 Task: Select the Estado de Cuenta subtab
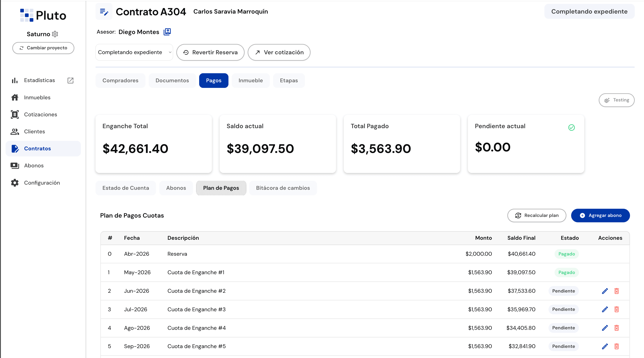126,188
